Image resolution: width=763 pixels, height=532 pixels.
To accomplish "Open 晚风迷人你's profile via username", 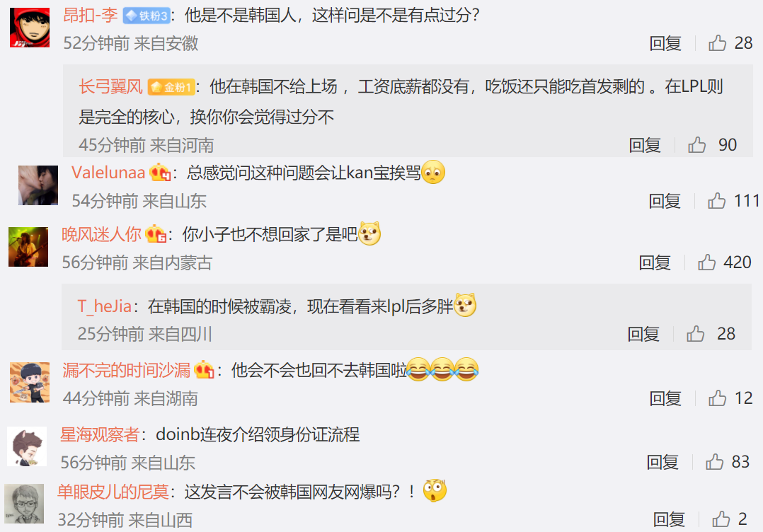I will click(x=101, y=234).
